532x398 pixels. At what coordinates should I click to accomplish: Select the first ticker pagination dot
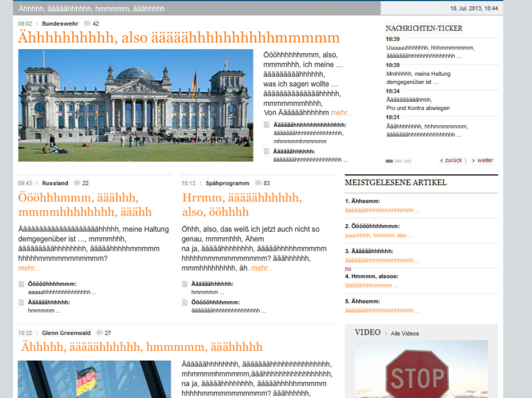(x=389, y=161)
